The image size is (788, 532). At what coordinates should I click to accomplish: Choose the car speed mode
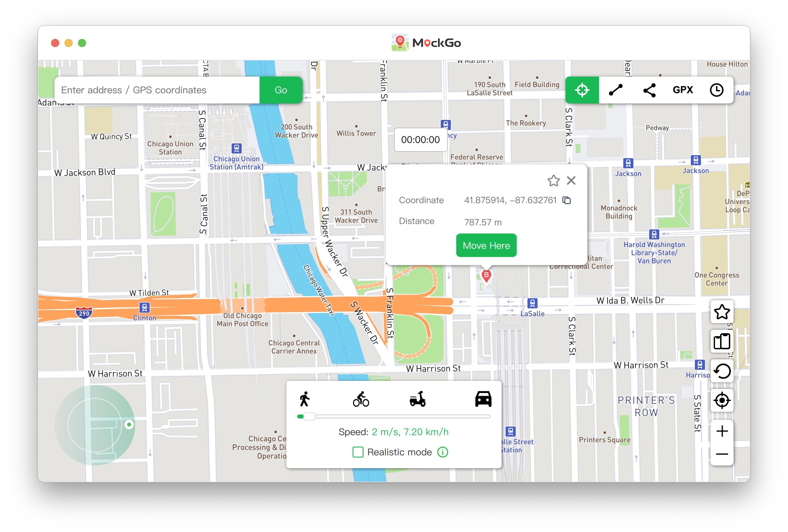483,399
